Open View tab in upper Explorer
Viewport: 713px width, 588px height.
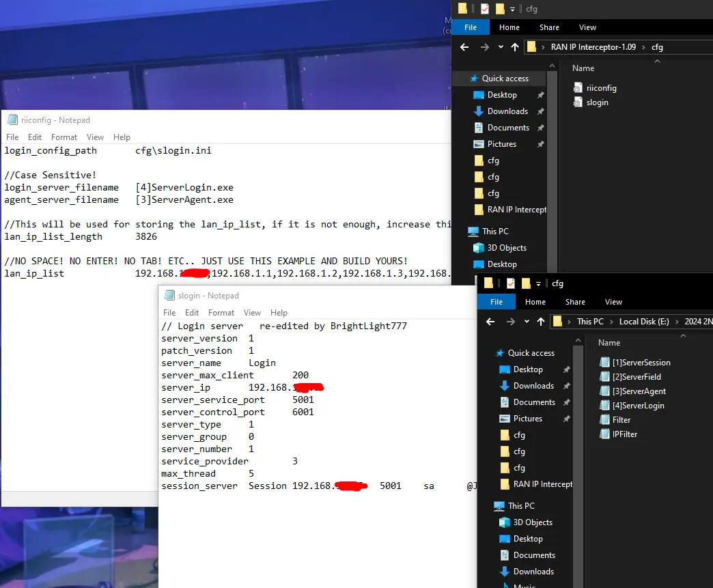(x=587, y=27)
